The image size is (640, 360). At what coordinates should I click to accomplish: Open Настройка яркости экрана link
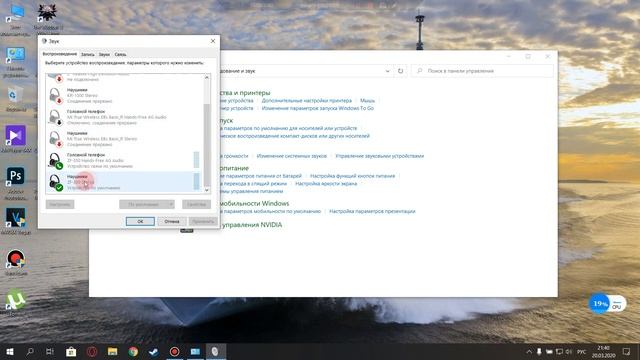pyautogui.click(x=326, y=184)
